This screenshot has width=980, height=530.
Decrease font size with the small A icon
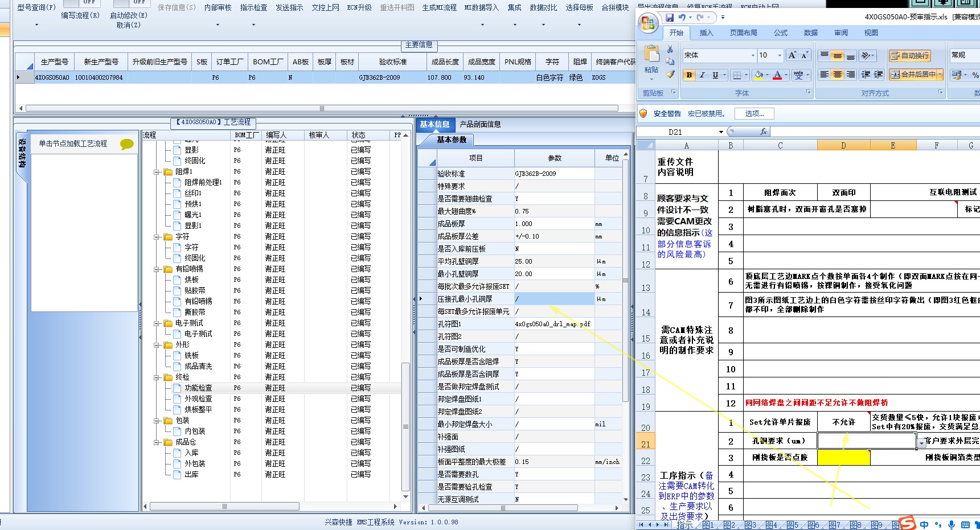pyautogui.click(x=804, y=55)
